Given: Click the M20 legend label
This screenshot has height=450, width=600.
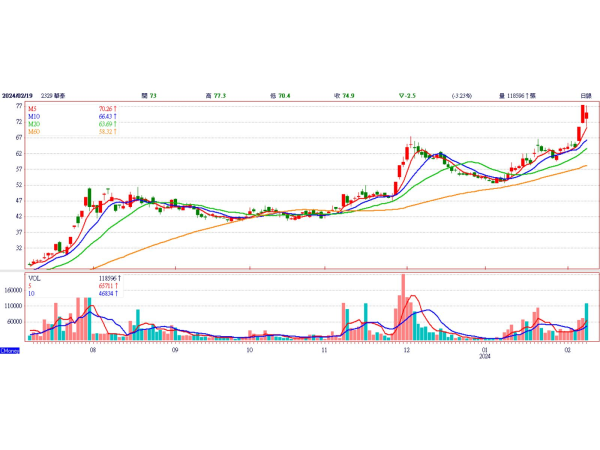Looking at the screenshot, I should [35, 124].
